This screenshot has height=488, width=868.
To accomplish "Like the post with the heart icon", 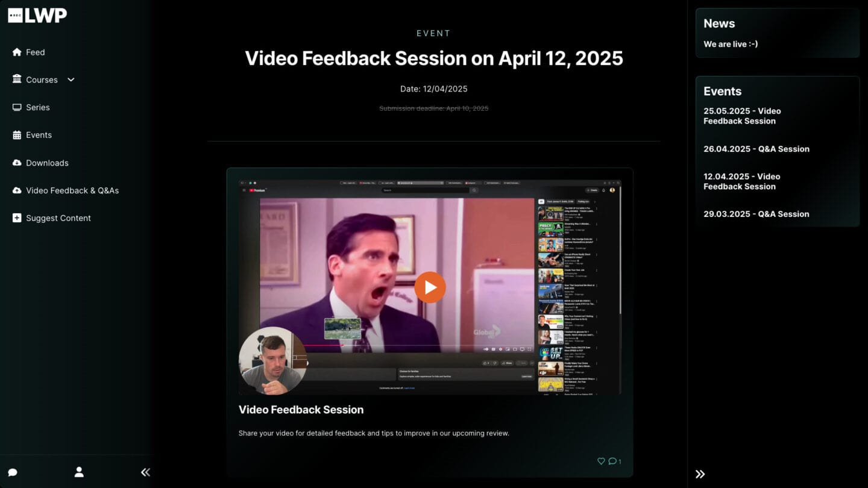I will pos(601,461).
